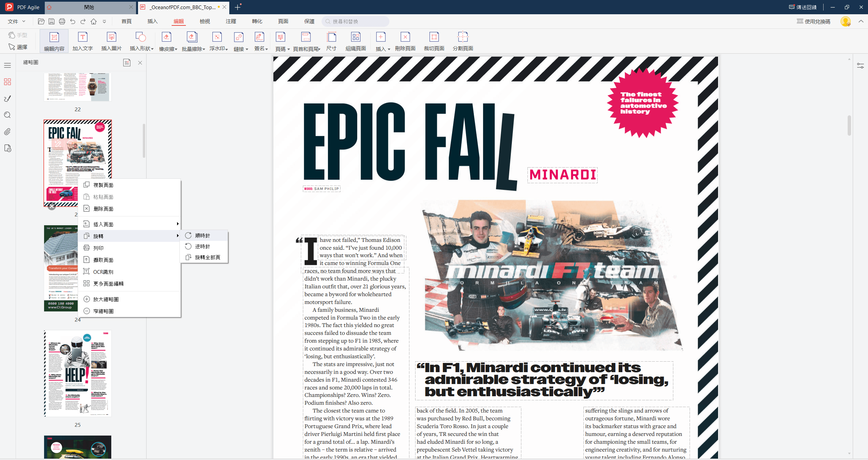The image size is (868, 460).
Task: Expand the quick access toolbar customize arrow
Action: click(x=104, y=21)
